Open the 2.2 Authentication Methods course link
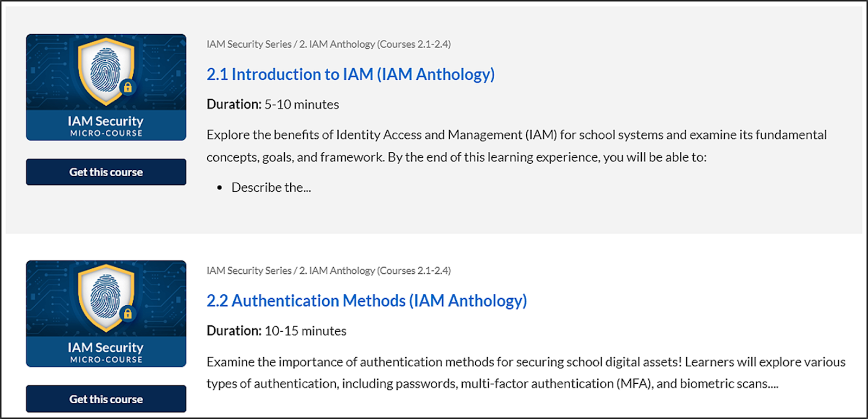Screen dimensions: 868x419 point(367,301)
